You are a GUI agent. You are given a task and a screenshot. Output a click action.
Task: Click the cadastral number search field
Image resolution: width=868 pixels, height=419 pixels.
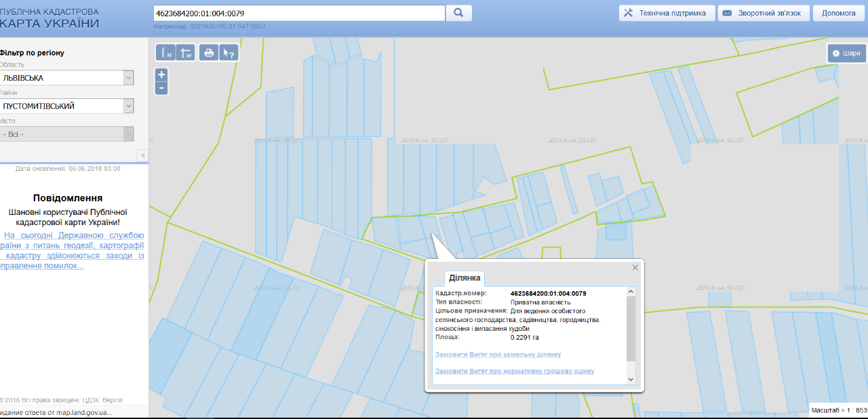tap(298, 13)
